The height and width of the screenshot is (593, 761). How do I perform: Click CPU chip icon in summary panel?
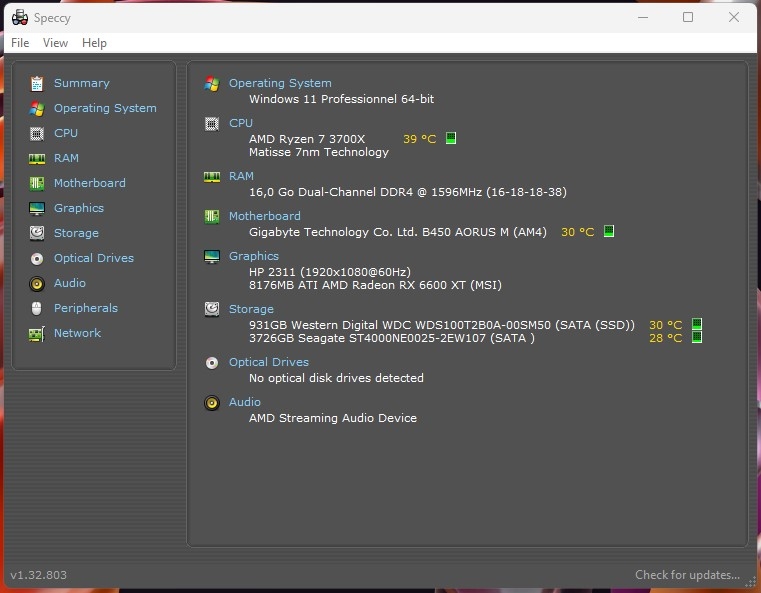pos(212,124)
